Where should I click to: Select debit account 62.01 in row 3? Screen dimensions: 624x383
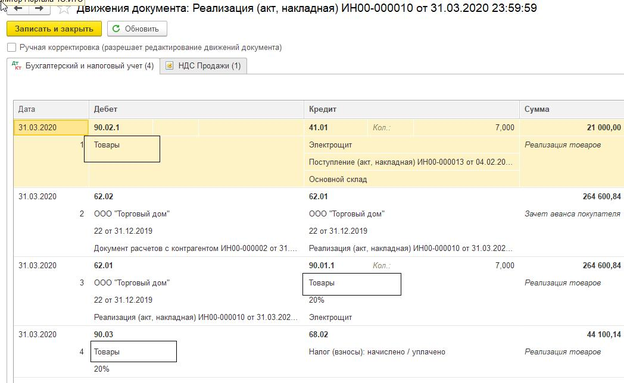[x=103, y=265]
